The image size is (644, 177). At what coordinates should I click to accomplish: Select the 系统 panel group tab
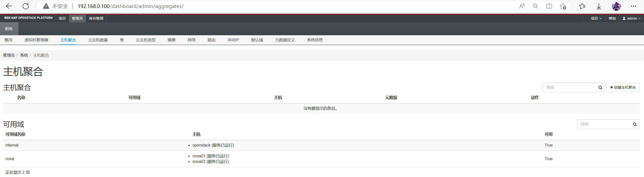pyautogui.click(x=9, y=29)
